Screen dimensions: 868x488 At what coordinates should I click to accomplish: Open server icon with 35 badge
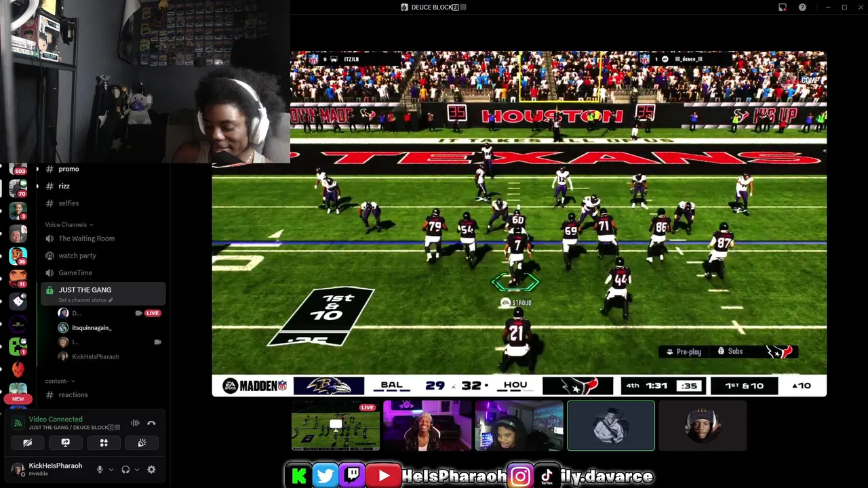coord(18,256)
